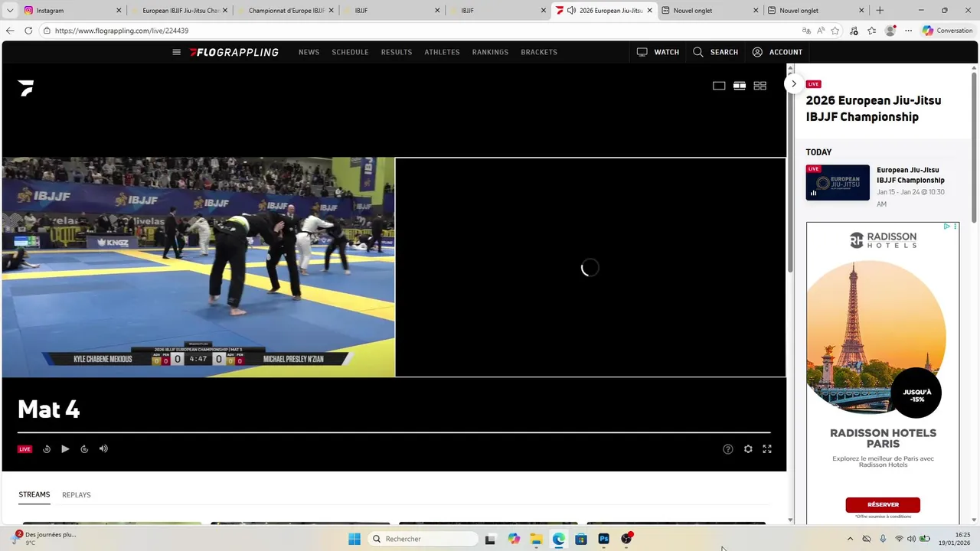Click the European Jiu-Jitsu IBJJF Championship event title
The image size is (980, 551).
tap(910, 175)
